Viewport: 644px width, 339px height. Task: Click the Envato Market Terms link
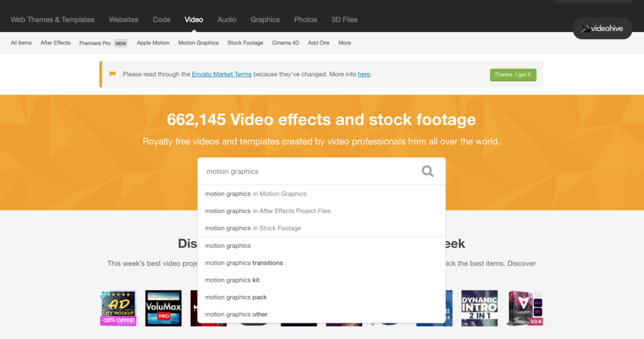222,74
